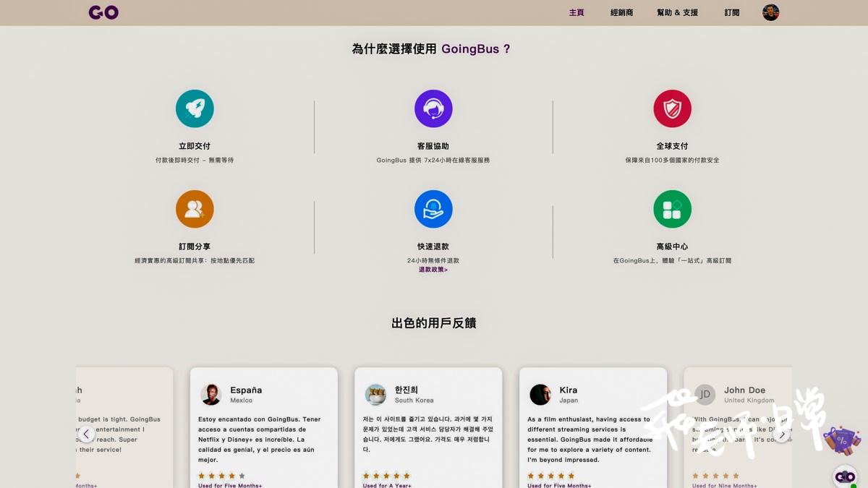
Task: Click 24小時無條件退款 text
Action: pos(433,260)
